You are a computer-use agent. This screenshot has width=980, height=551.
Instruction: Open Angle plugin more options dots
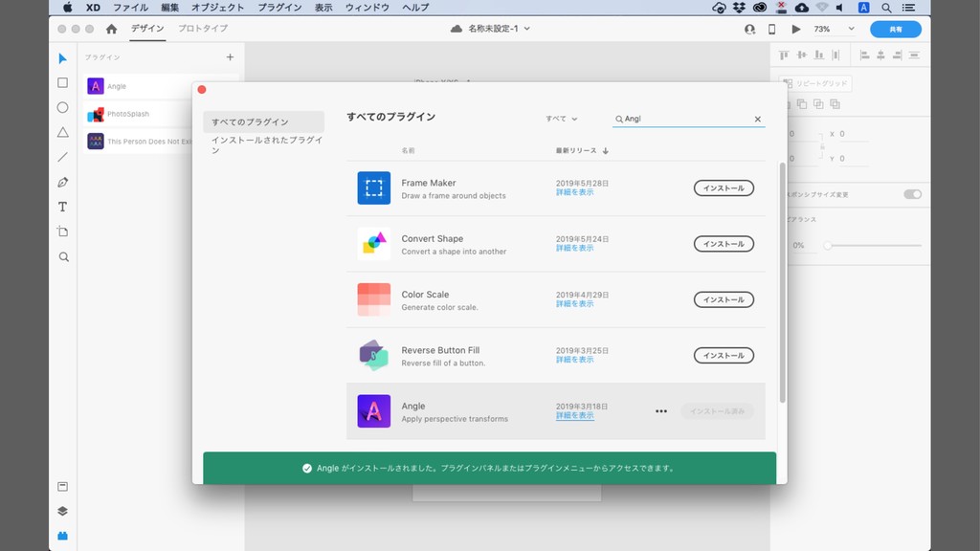661,411
